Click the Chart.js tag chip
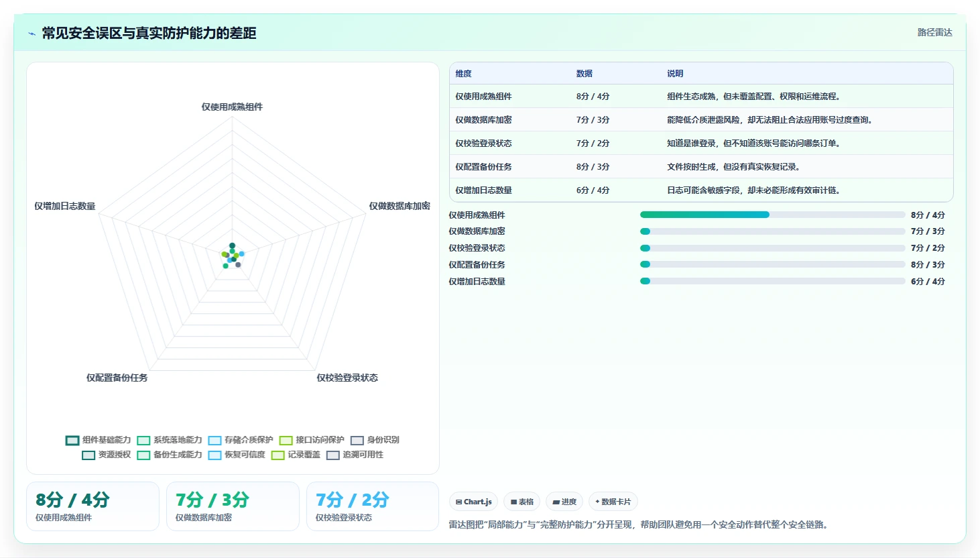The width and height of the screenshot is (980, 558). (x=473, y=502)
